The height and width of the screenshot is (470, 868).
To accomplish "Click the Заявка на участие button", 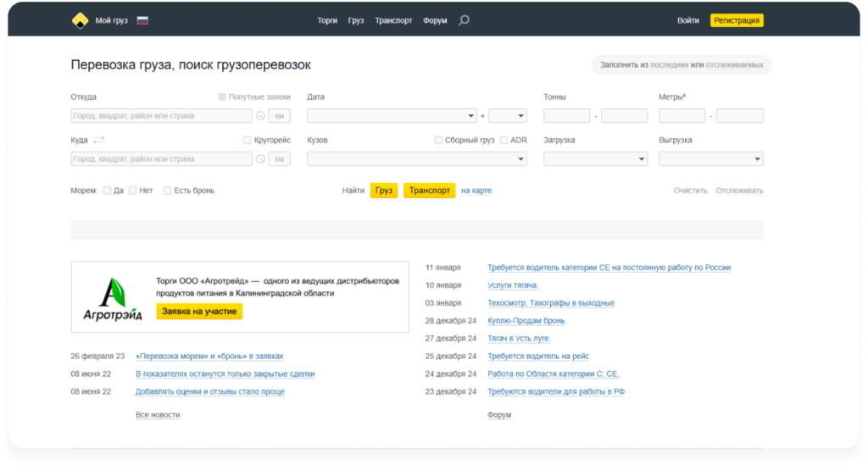I will pos(199,312).
